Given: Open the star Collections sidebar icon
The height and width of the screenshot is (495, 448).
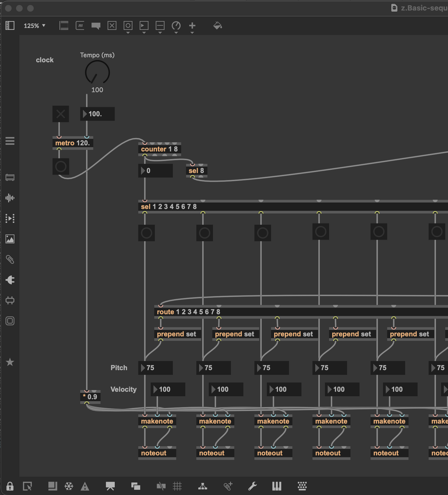Looking at the screenshot, I should point(10,362).
